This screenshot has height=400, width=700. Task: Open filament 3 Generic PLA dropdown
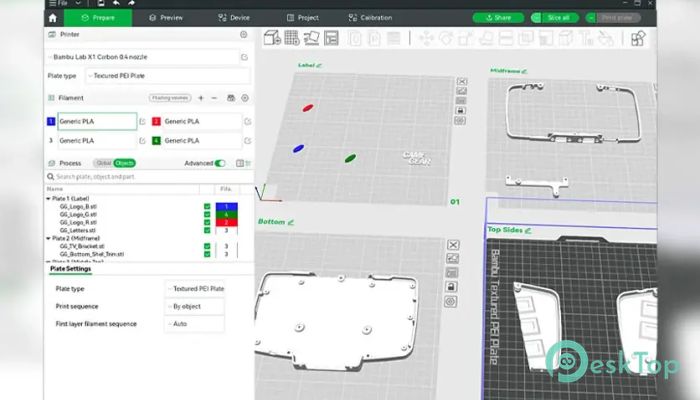coord(97,141)
